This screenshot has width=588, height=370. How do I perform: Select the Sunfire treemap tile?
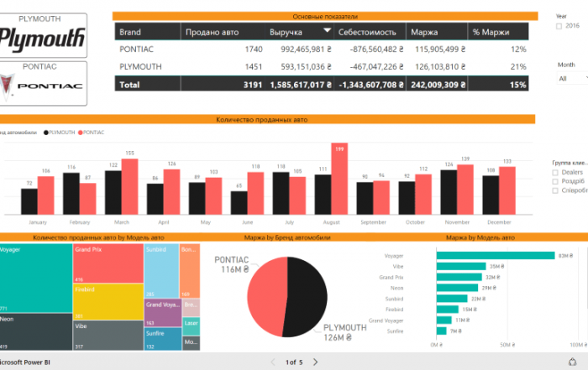163,339
